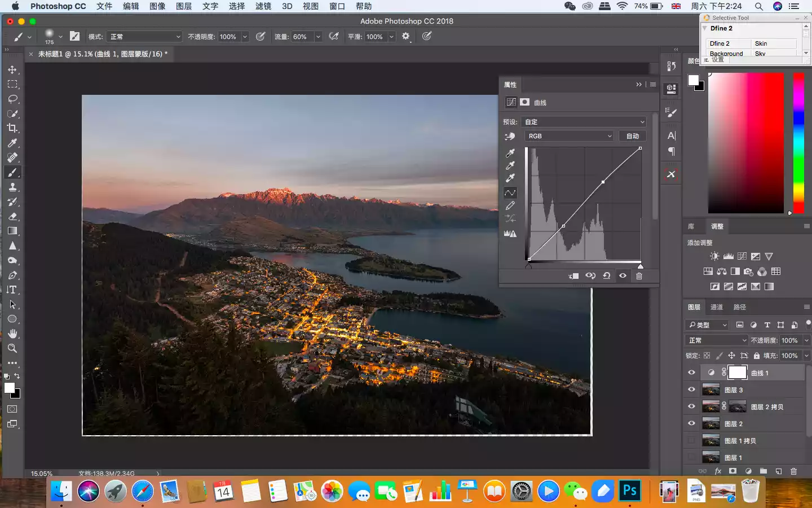Select the Clone Stamp tool

point(12,187)
